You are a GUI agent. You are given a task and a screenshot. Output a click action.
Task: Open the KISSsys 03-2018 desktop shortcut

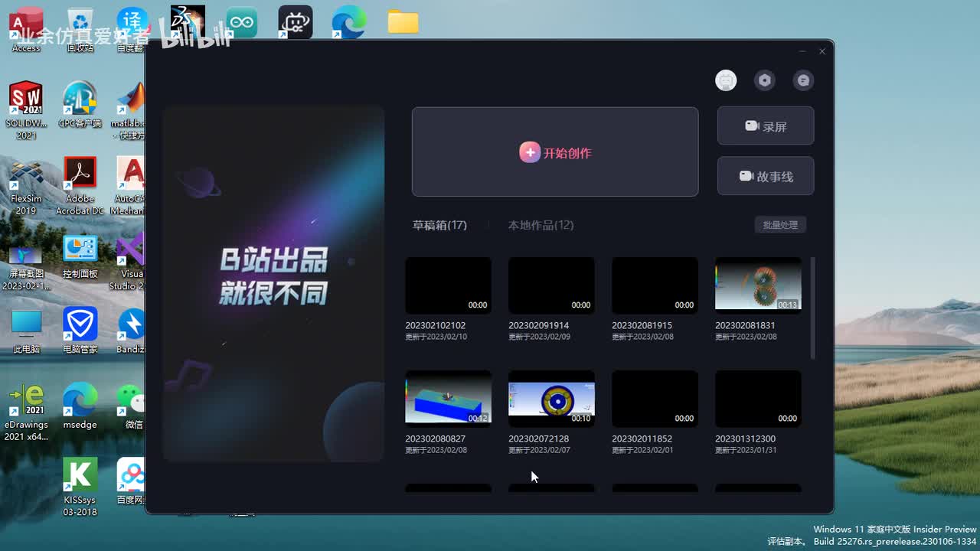tap(80, 487)
